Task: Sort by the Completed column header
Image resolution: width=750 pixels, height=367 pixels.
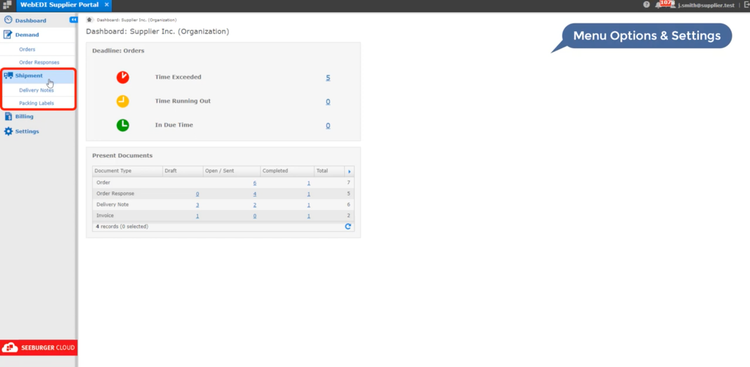Action: 287,171
